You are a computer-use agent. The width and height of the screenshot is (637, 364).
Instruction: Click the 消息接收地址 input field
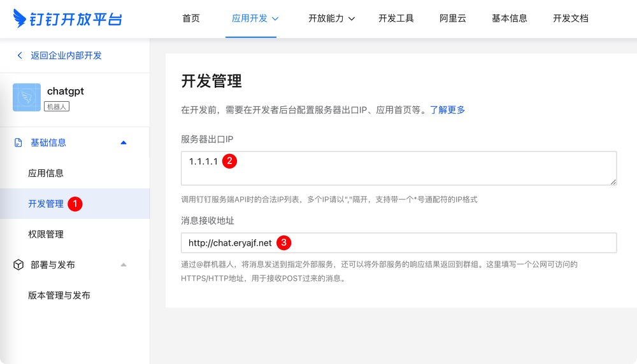(x=446, y=243)
